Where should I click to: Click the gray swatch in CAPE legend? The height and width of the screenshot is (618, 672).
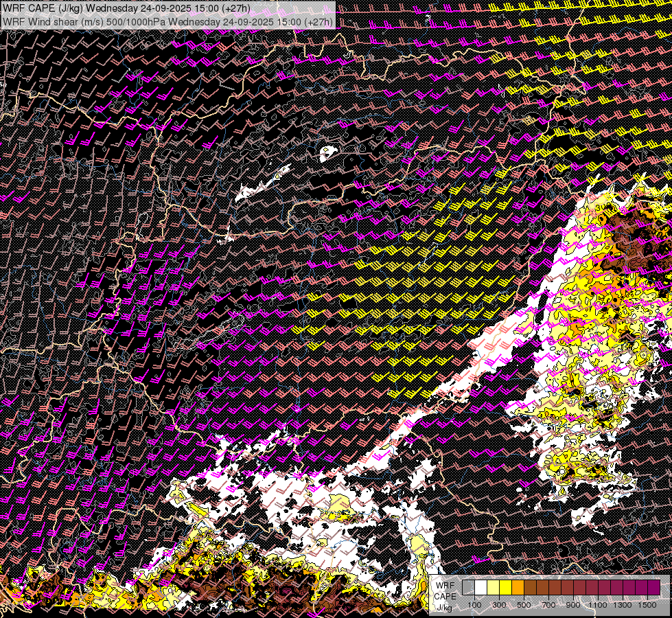(x=468, y=587)
